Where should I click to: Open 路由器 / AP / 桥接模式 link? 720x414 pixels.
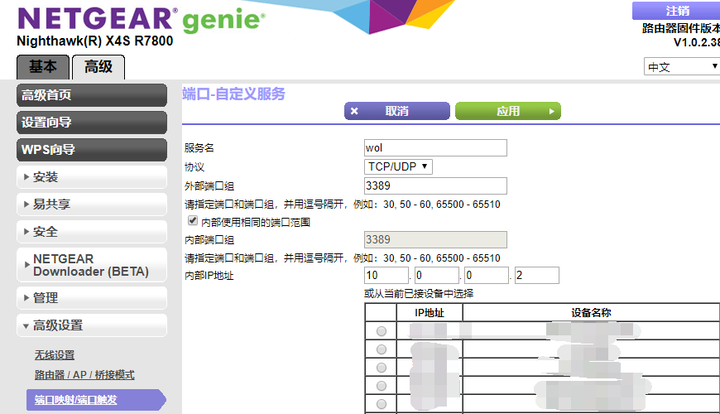coord(84,375)
